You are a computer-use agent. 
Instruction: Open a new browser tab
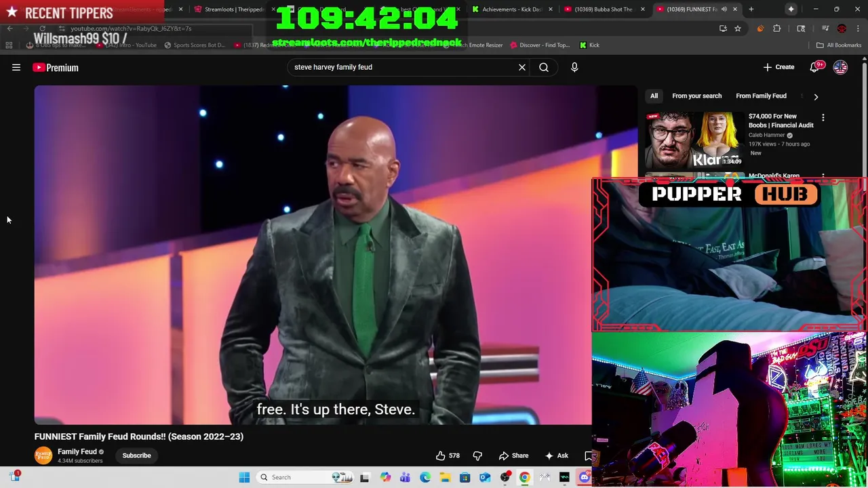point(751,9)
